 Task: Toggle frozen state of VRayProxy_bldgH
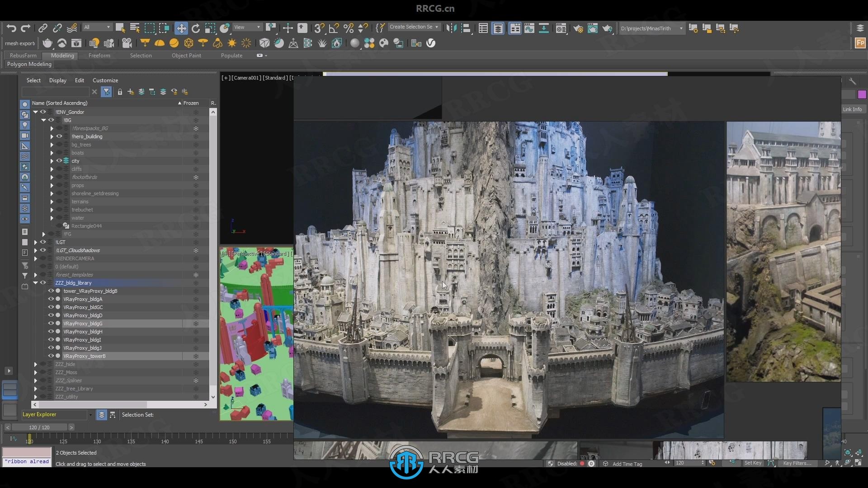(196, 332)
